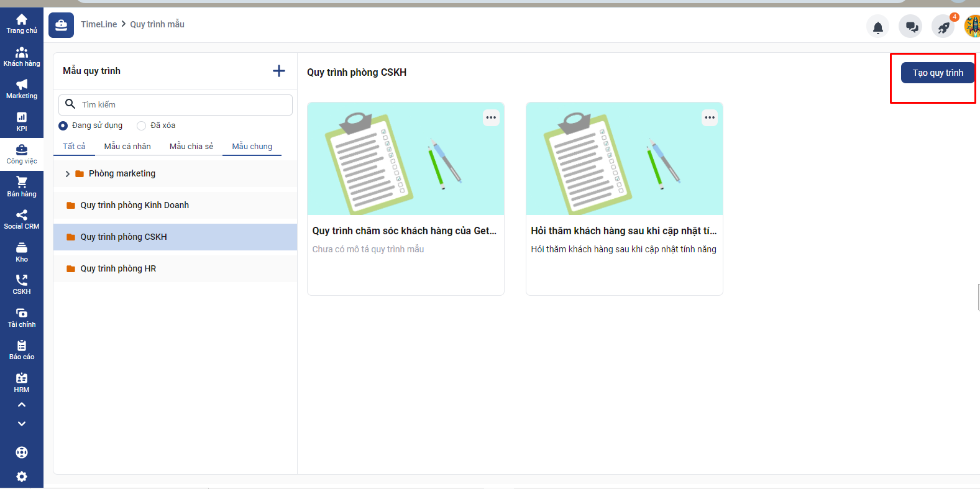980x489 pixels.
Task: Open the chat messages icon
Action: (911, 27)
